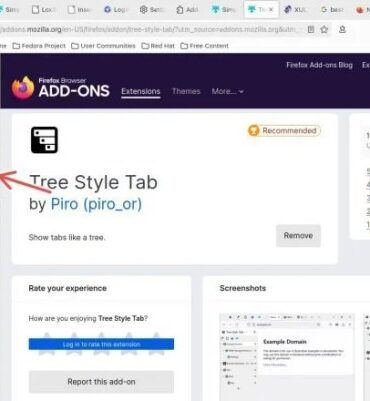This screenshot has height=401, width=370.
Task: Open the User Communities bookmarks folder
Action: [x=104, y=46]
